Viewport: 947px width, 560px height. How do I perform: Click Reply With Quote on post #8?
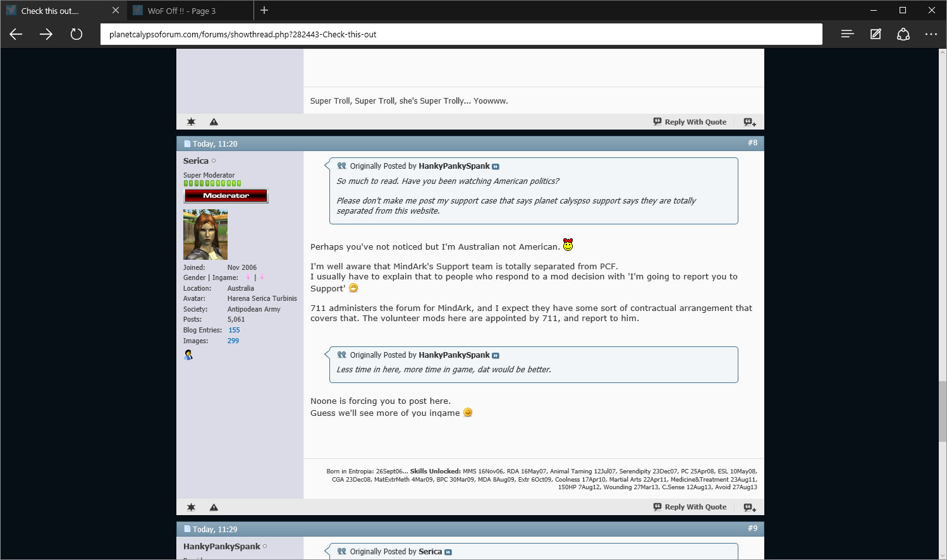pyautogui.click(x=690, y=507)
